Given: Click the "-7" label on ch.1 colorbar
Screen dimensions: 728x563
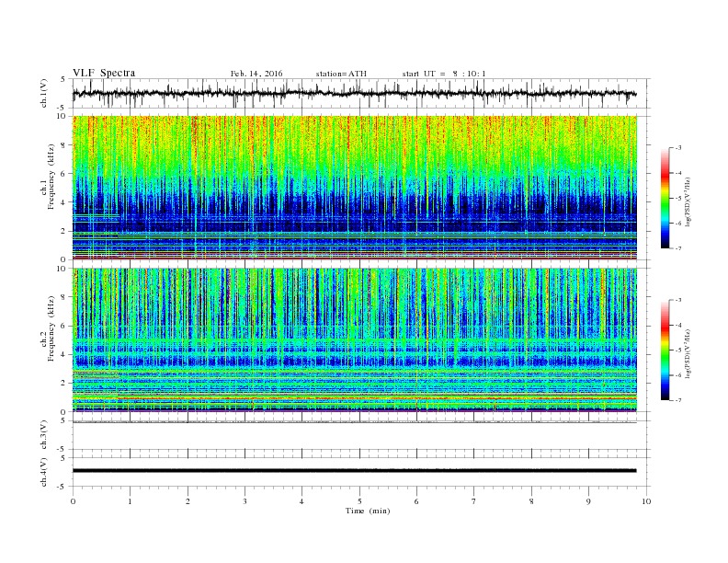Looking at the screenshot, I should [x=678, y=248].
